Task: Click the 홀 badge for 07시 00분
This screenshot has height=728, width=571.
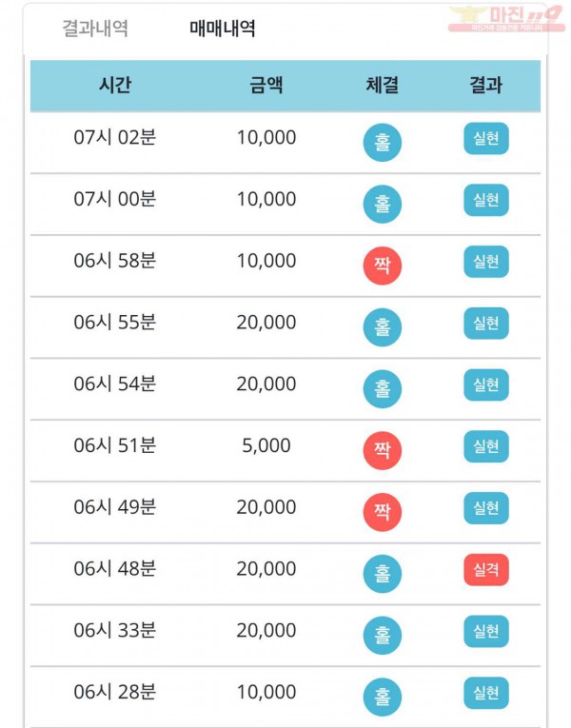Action: click(382, 204)
